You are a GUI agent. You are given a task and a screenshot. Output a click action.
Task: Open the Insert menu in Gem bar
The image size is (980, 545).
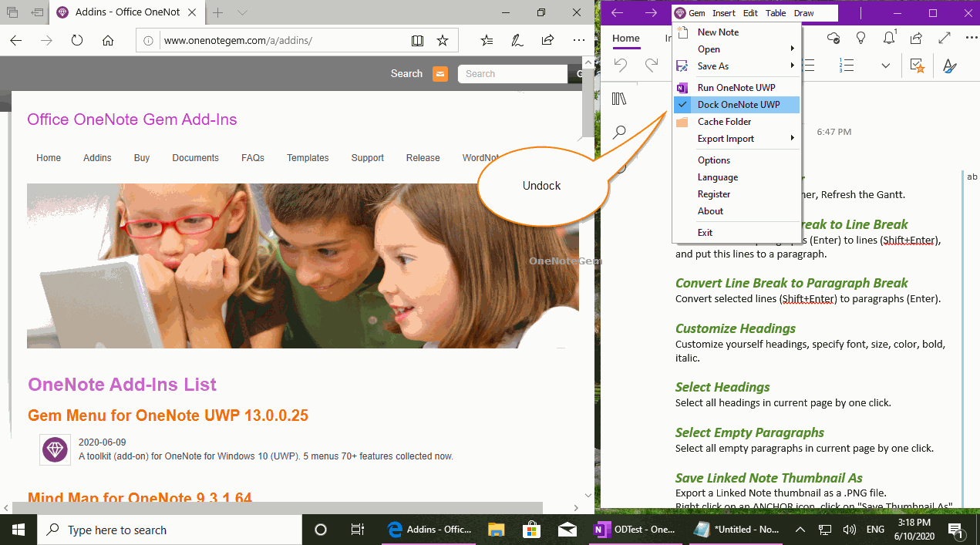point(724,13)
